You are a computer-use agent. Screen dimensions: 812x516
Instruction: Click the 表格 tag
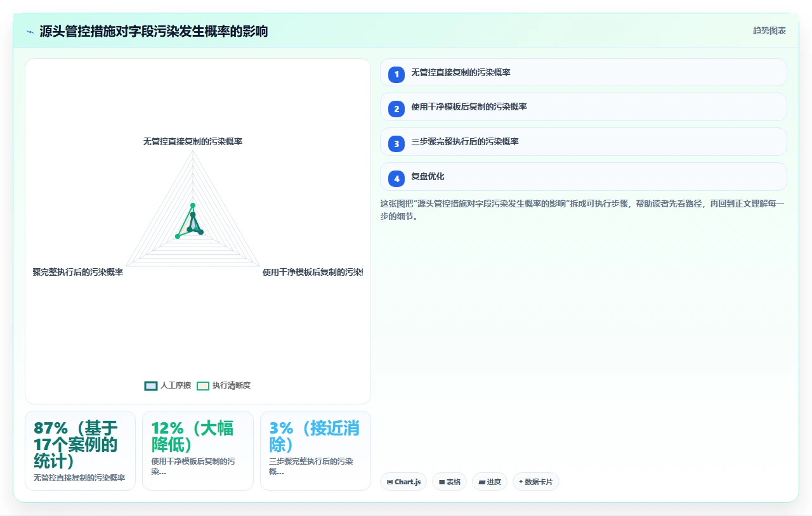(x=449, y=482)
